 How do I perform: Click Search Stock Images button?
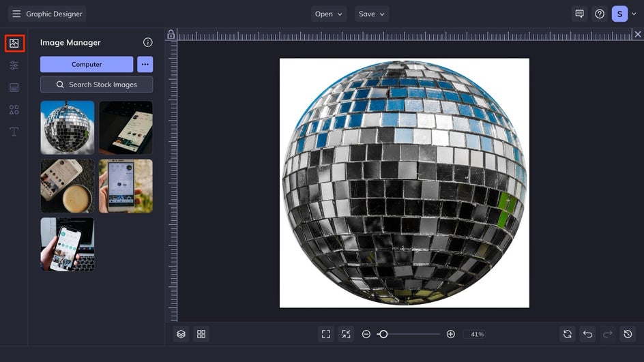point(96,85)
